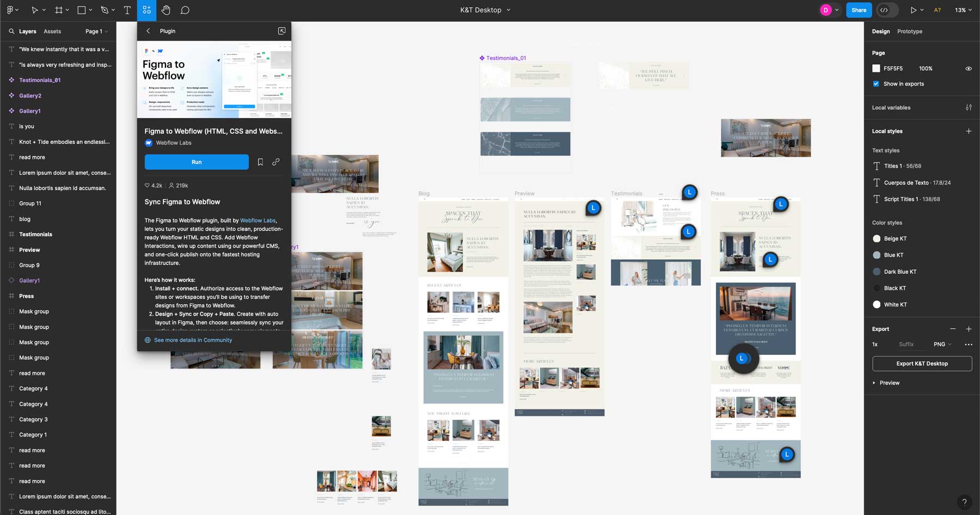Switch to the Prototype tab
Image resolution: width=980 pixels, height=515 pixels.
pyautogui.click(x=909, y=31)
